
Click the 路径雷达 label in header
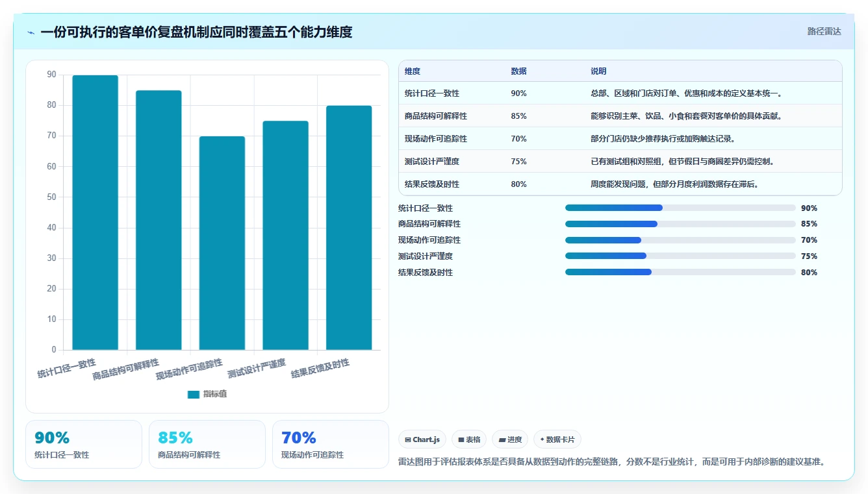tap(824, 31)
